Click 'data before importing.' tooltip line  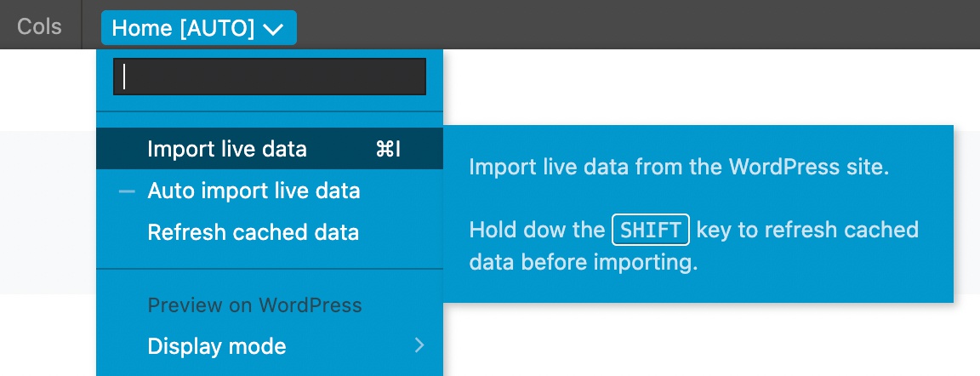tap(583, 263)
